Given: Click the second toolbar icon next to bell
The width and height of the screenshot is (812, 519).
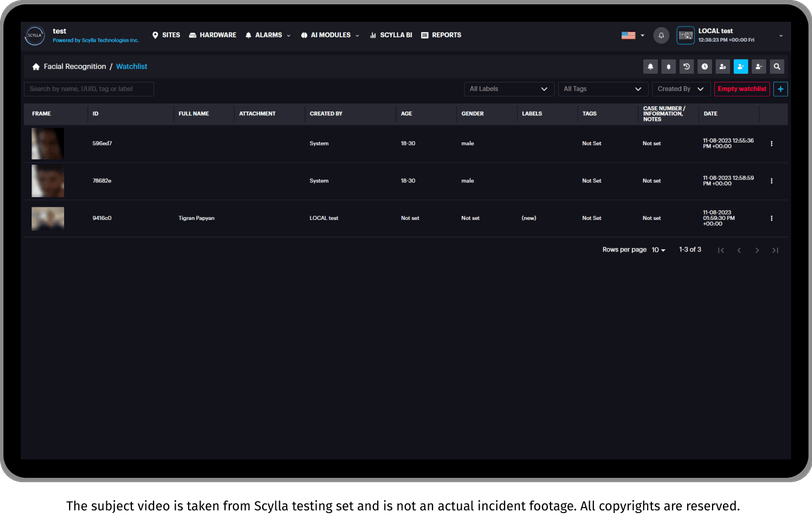Looking at the screenshot, I should pos(669,66).
